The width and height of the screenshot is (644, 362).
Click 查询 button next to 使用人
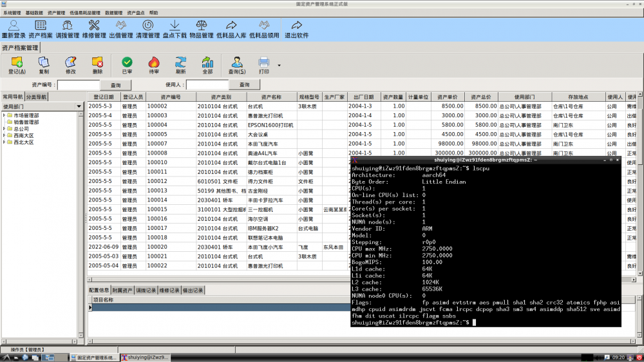[244, 84]
